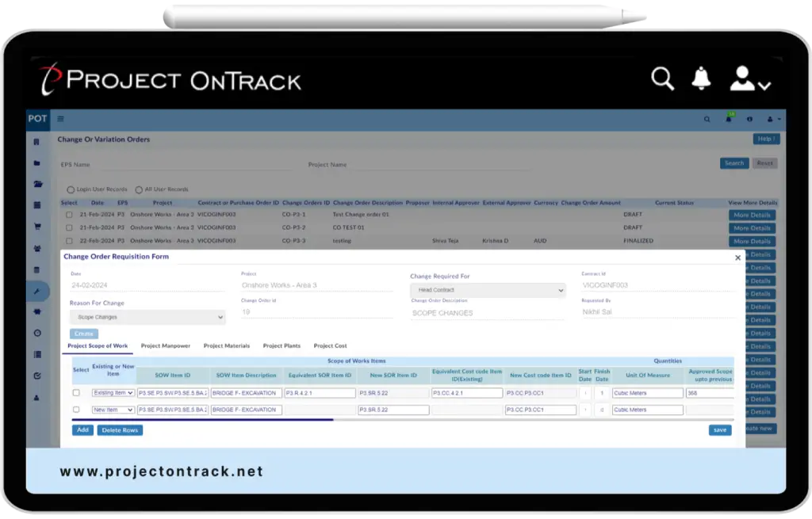Open More Details for order CO-P3-1
Image resolution: width=812 pixels, height=519 pixels.
pyautogui.click(x=752, y=216)
